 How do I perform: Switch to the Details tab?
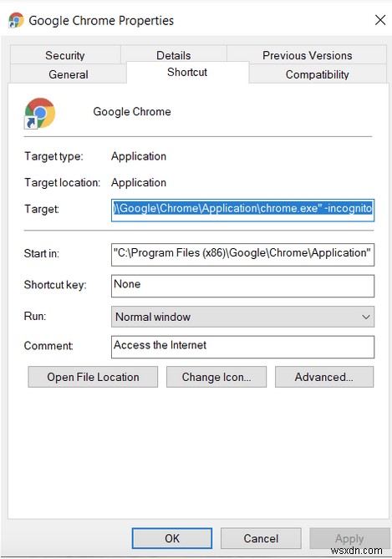173,55
